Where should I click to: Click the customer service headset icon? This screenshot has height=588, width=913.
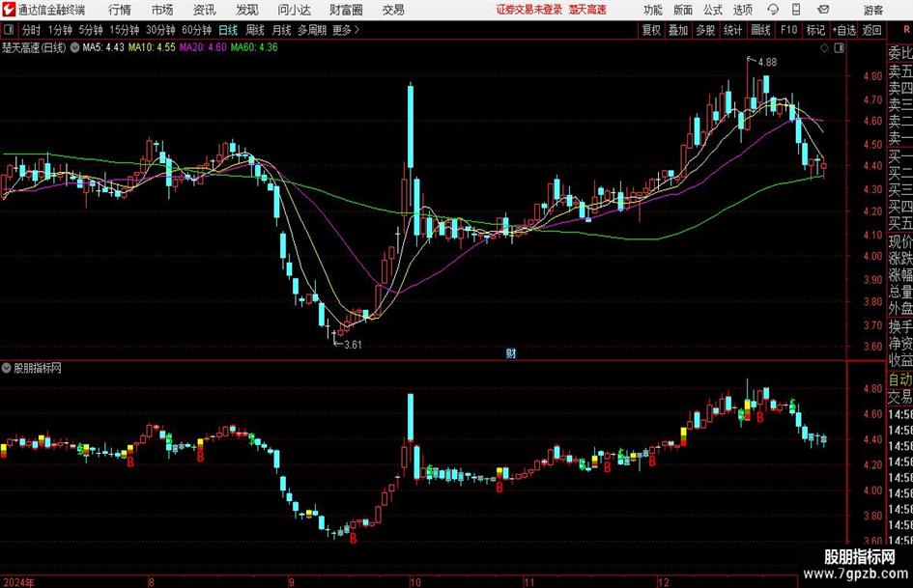coord(773,10)
